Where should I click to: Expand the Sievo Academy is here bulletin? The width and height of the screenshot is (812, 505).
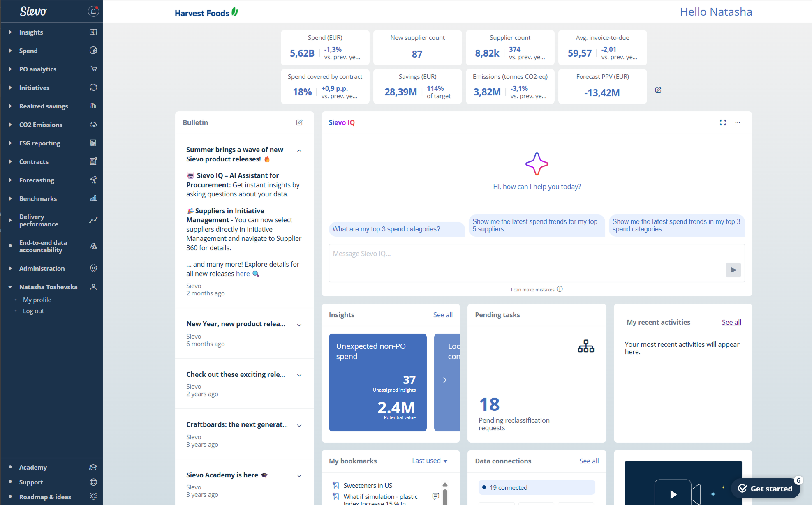point(299,475)
